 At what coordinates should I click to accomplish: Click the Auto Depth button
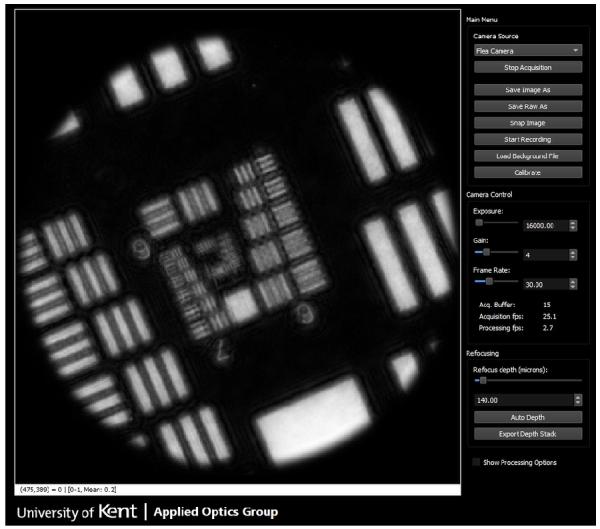(x=526, y=417)
